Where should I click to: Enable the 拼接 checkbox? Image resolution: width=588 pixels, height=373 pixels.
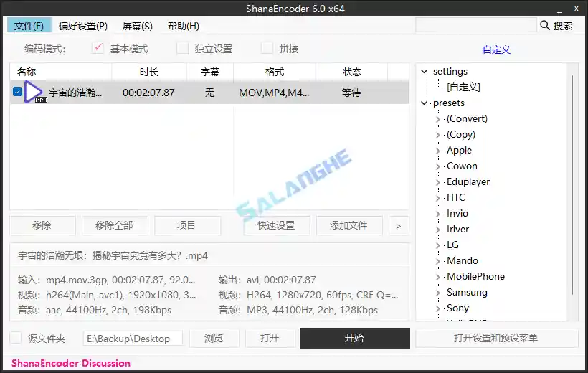click(x=267, y=48)
